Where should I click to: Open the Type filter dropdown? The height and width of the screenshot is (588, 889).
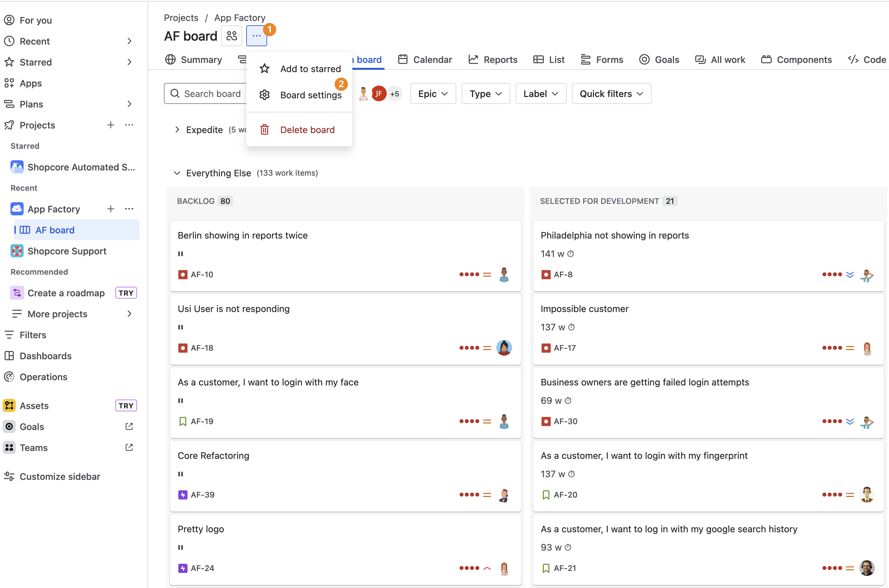tap(485, 93)
